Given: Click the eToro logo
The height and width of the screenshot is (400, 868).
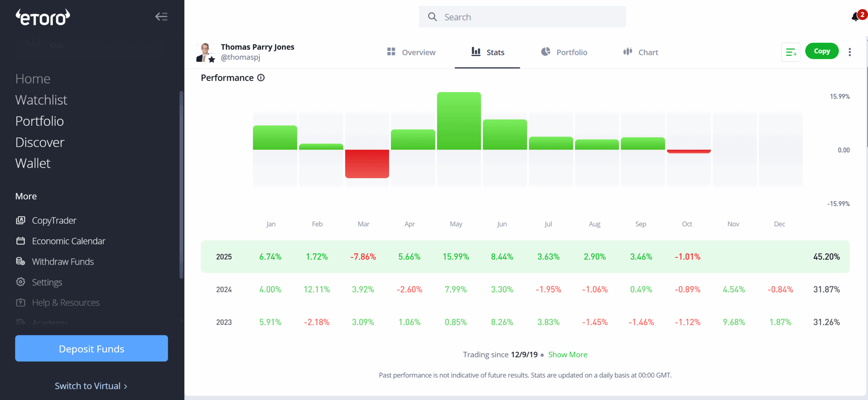Looking at the screenshot, I should pos(43,17).
